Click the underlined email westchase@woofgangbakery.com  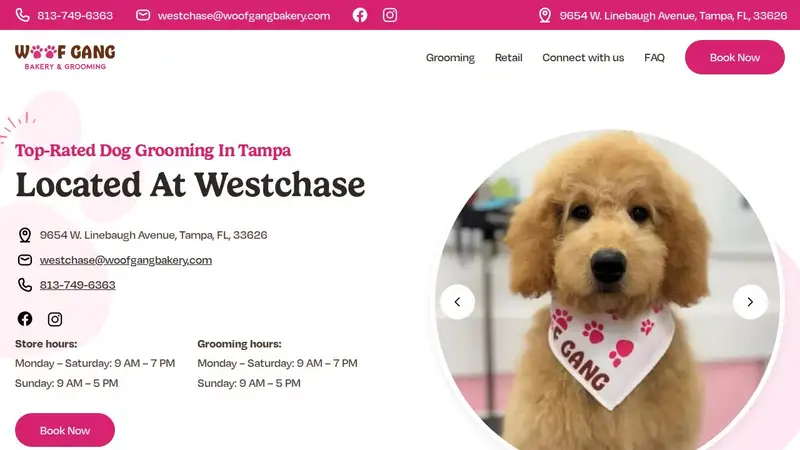tap(126, 260)
